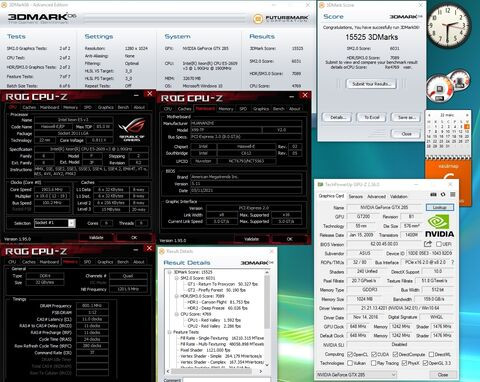
Task: Click the Close button in 3DMark Score window
Action: point(406,134)
